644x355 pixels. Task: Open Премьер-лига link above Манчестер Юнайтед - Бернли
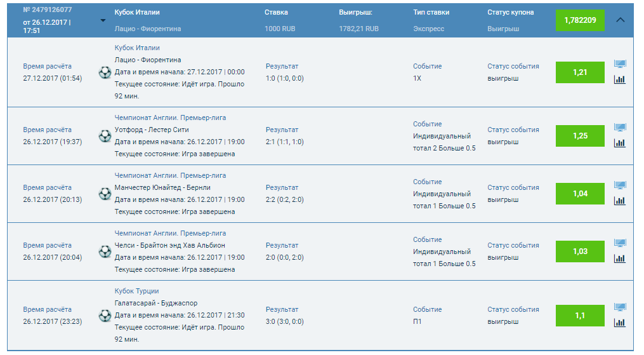(170, 175)
